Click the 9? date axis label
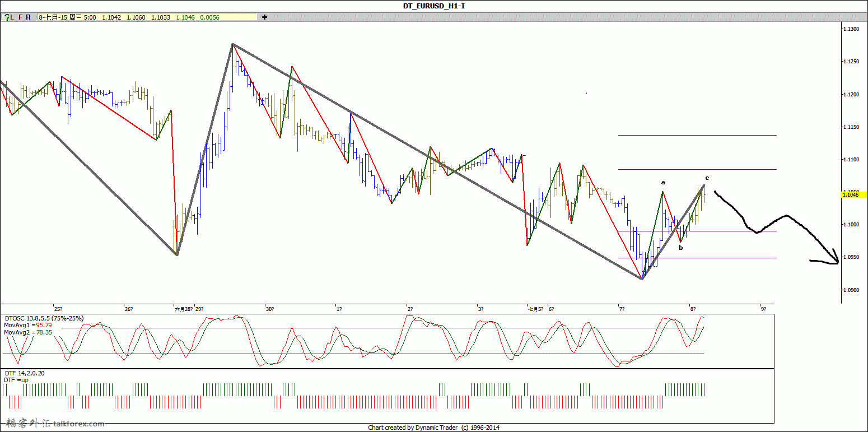Screen dimensions: 868x432 [763, 309]
